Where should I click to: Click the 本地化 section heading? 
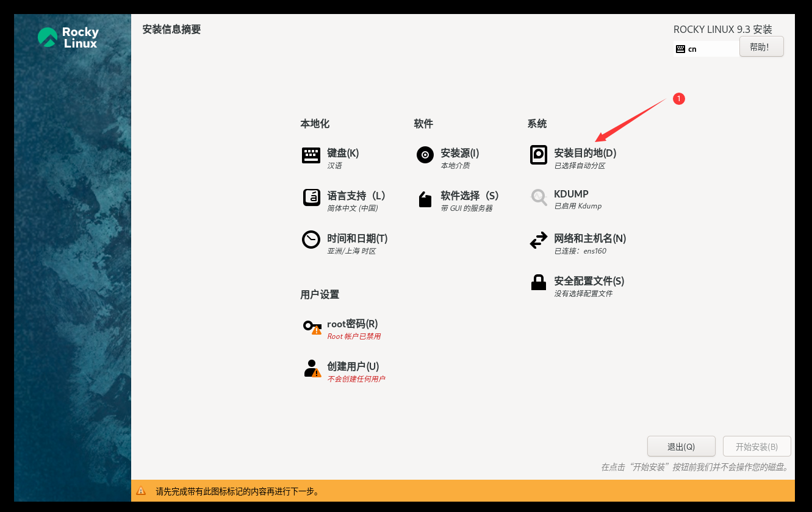click(315, 124)
